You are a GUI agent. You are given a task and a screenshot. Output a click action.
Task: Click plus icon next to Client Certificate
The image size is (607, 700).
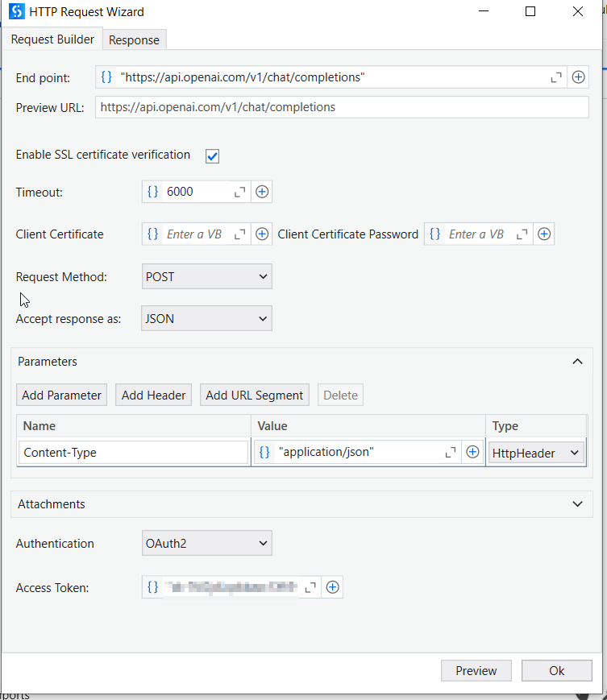point(262,234)
